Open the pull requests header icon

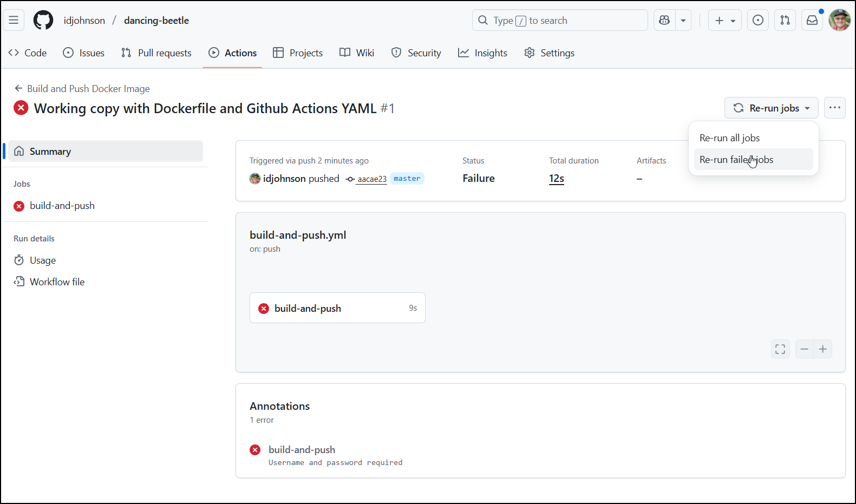point(785,20)
